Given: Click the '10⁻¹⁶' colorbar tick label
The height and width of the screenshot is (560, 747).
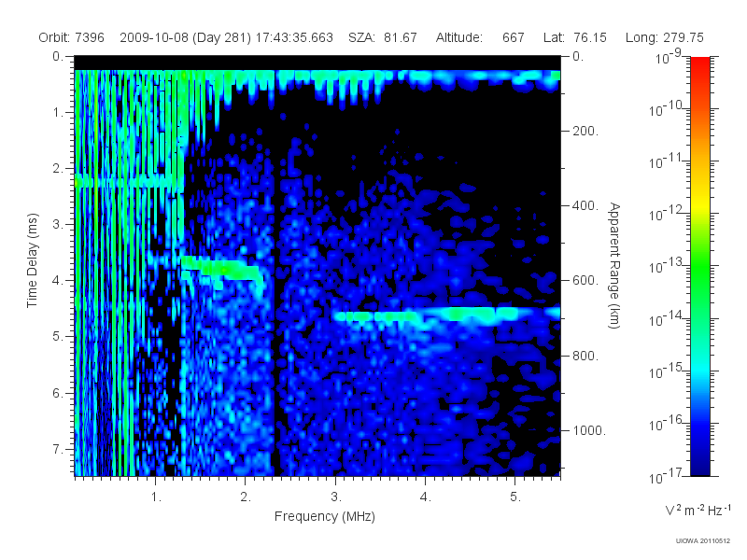Looking at the screenshot, I should pos(668,423).
